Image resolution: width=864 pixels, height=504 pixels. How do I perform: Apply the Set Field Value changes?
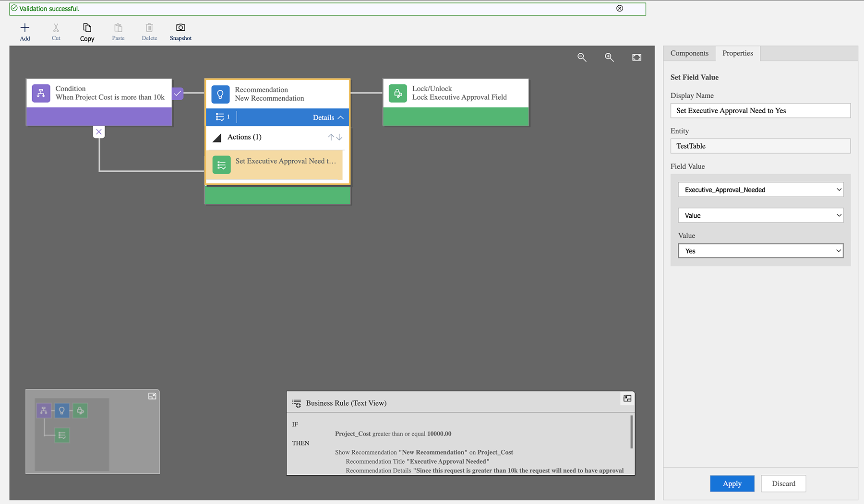click(732, 483)
